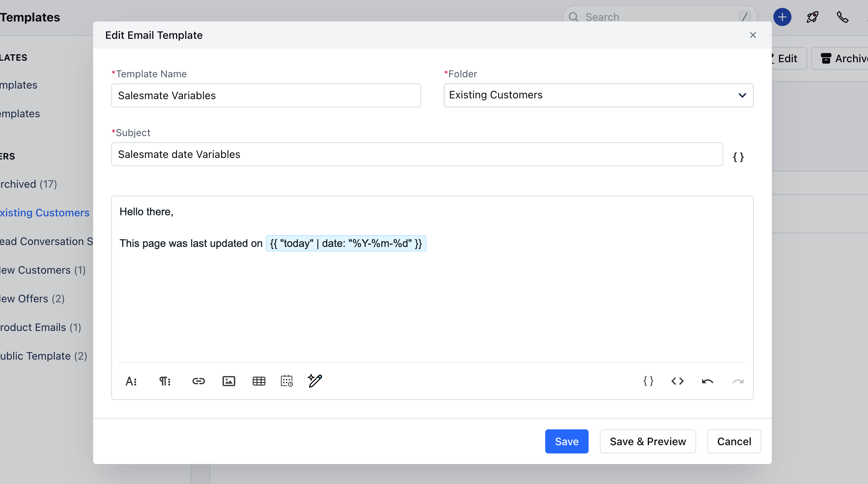Open the paragraph formatting options icon
This screenshot has height=484, width=868.
point(165,381)
